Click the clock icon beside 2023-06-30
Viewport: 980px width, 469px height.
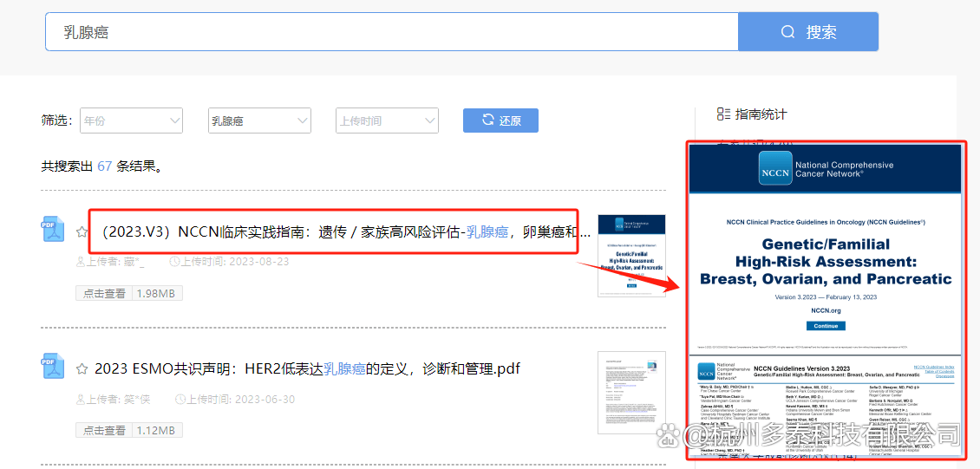180,399
